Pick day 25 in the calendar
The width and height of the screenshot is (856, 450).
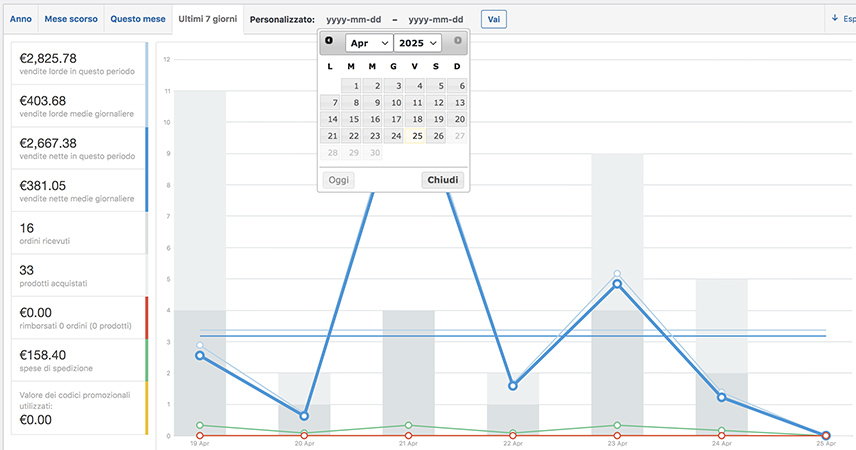point(417,136)
